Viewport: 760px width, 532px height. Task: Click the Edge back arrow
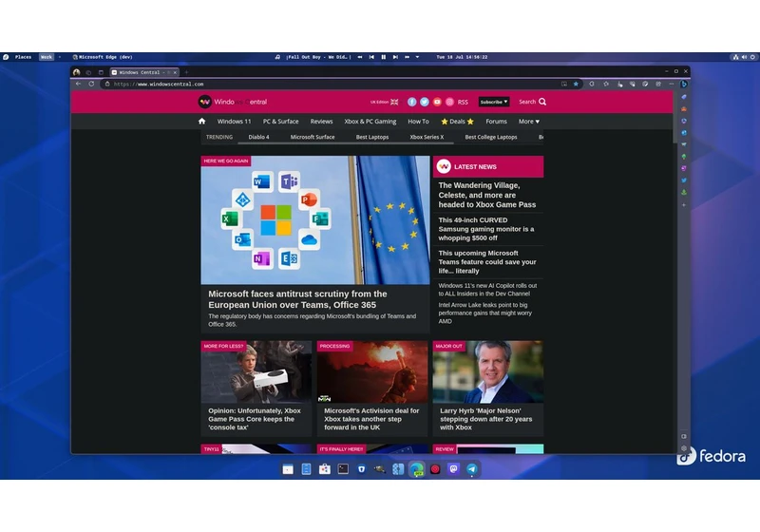click(x=79, y=84)
